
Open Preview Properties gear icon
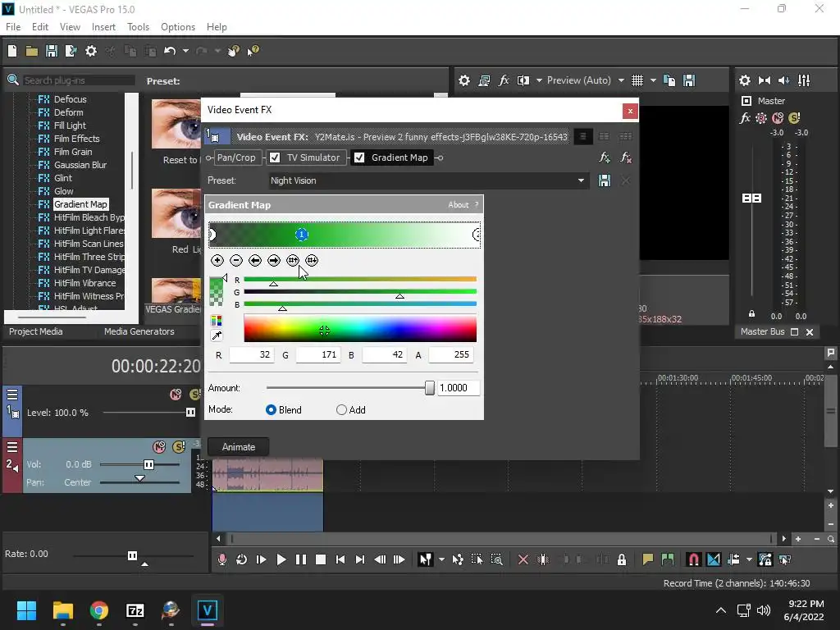click(x=464, y=81)
